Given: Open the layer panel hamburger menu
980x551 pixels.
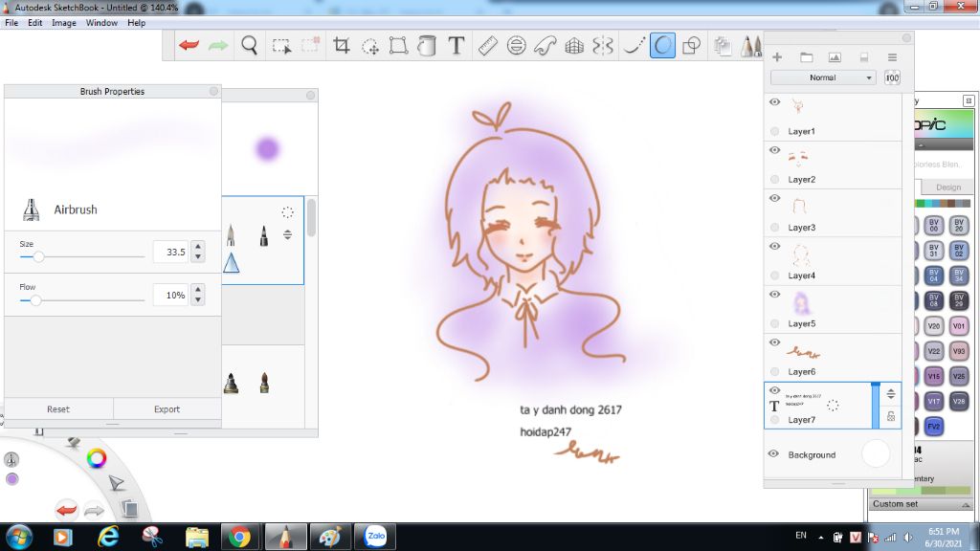Looking at the screenshot, I should [893, 57].
